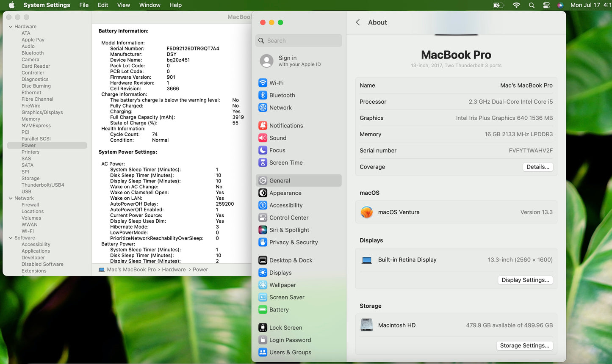Click the Search field in System Settings
The width and height of the screenshot is (612, 364).
point(299,41)
